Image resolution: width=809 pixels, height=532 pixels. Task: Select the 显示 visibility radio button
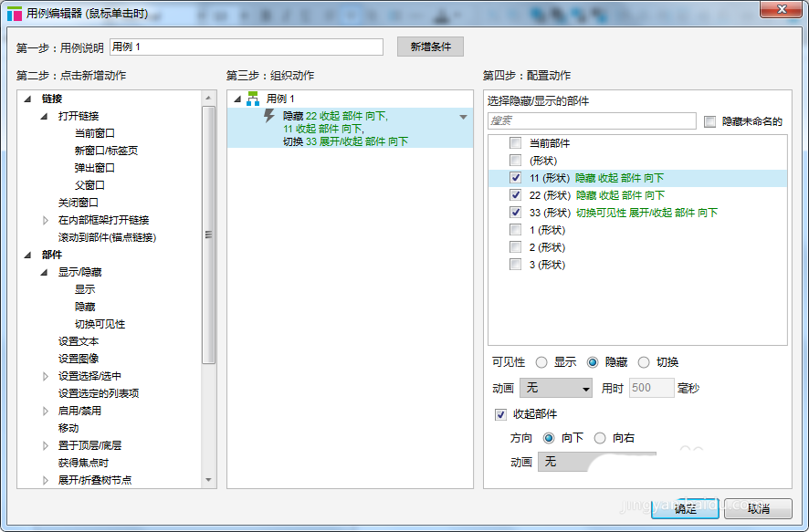tap(541, 362)
